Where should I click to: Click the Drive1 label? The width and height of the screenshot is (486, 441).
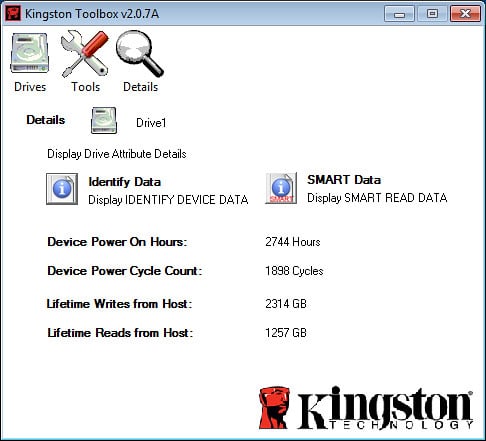[x=151, y=123]
